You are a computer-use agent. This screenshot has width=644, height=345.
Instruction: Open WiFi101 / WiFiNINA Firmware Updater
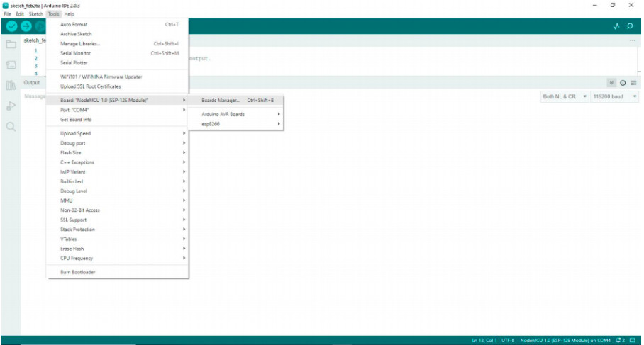pyautogui.click(x=118, y=77)
